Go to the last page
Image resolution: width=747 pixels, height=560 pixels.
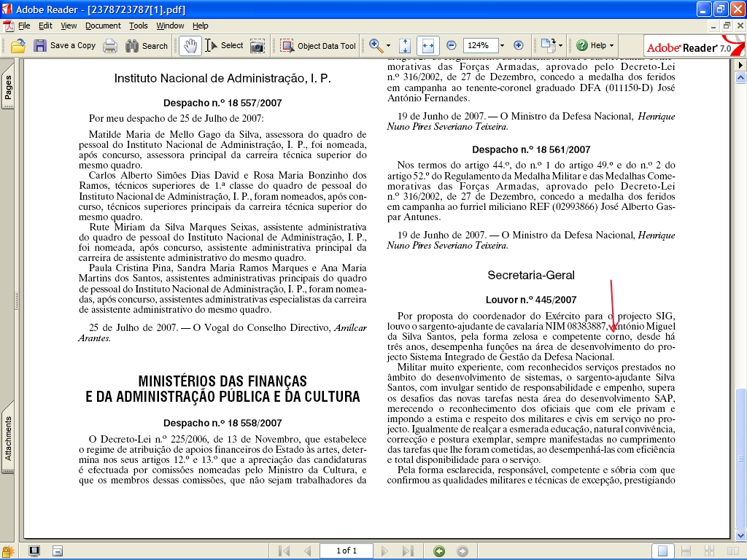(408, 551)
